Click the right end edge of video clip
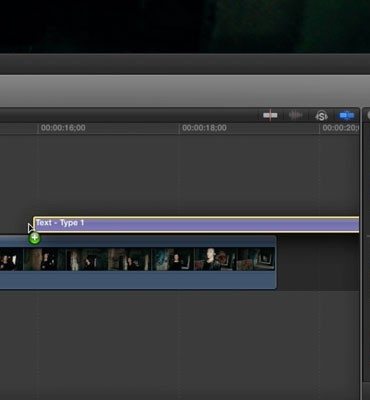 coord(276,262)
